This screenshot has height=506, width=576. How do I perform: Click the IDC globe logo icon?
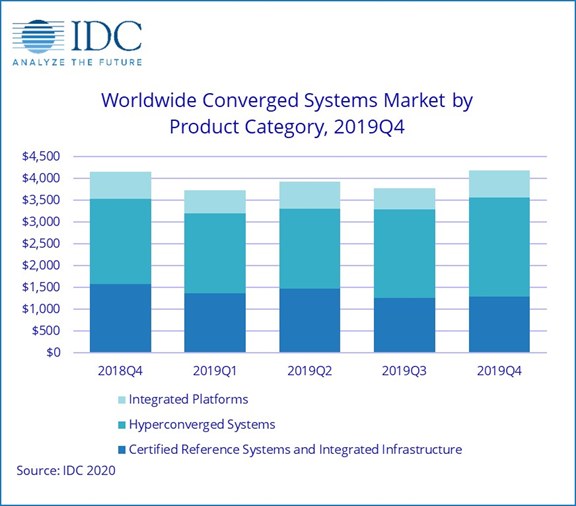38,36
